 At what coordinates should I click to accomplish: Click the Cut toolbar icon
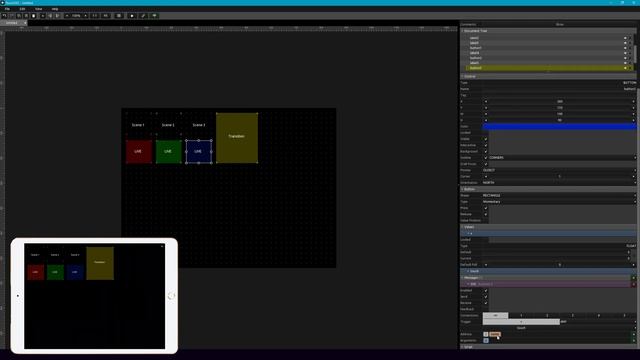[19, 16]
